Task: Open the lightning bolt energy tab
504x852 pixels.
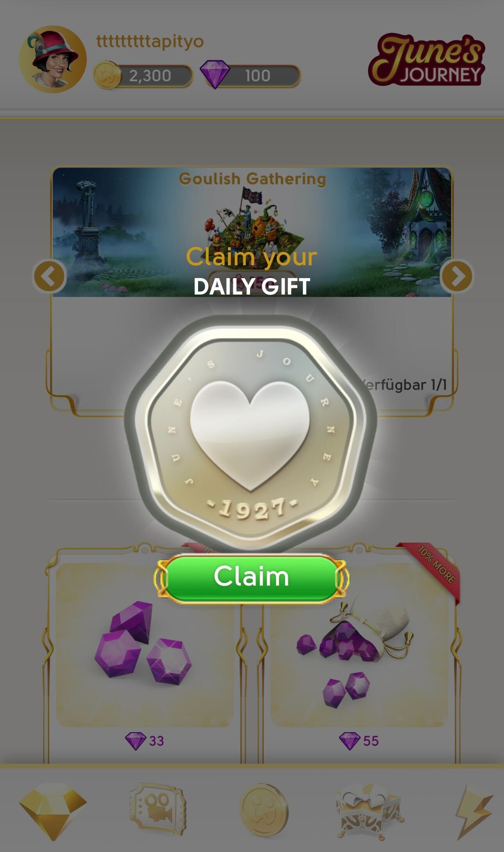Action: (x=474, y=811)
